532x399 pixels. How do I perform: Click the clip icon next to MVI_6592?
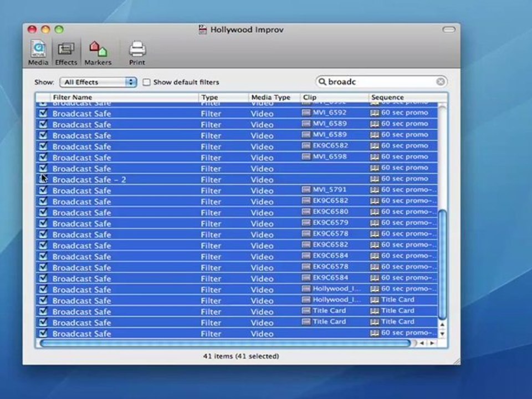(306, 112)
